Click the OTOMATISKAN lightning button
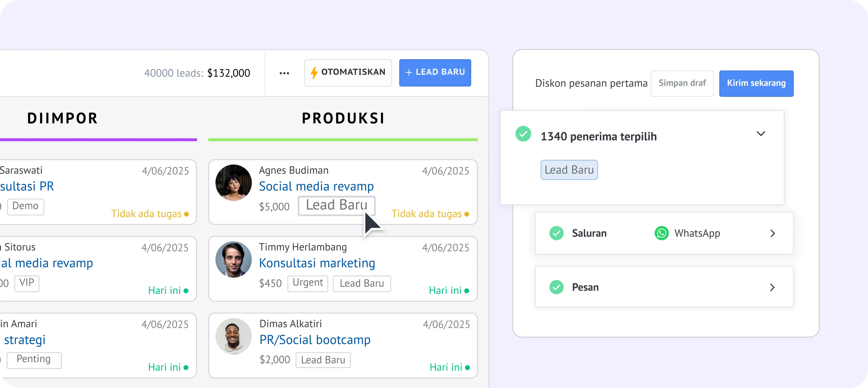Image resolution: width=868 pixels, height=388 pixels. click(348, 73)
